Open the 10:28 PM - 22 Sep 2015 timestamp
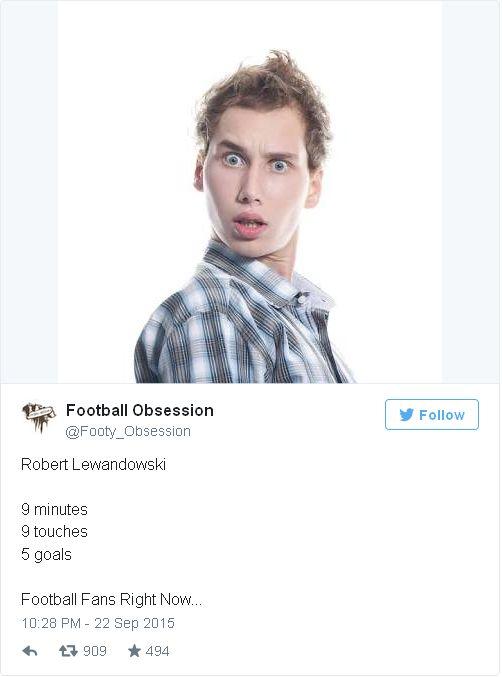 click(98, 623)
